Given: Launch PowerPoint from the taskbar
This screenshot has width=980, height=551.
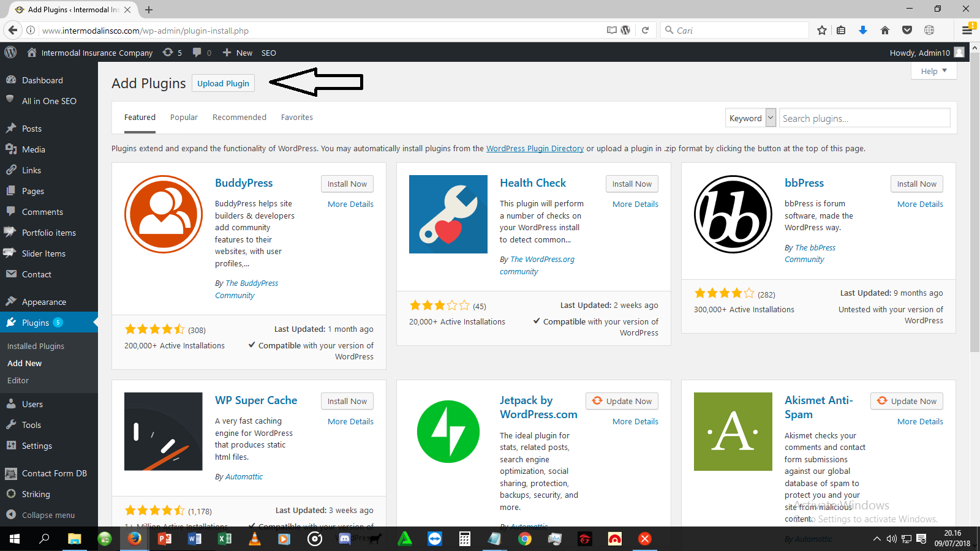Looking at the screenshot, I should click(x=165, y=539).
